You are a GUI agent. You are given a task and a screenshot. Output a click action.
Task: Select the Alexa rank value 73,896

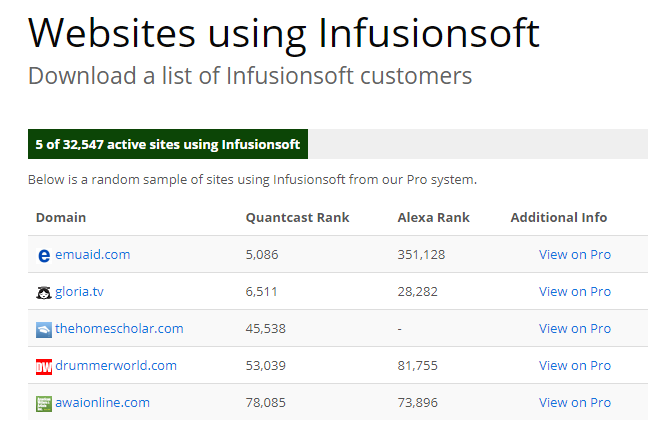(418, 403)
